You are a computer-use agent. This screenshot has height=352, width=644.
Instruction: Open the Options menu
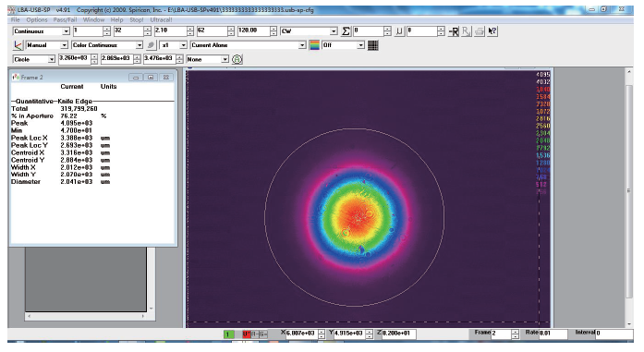coord(37,19)
